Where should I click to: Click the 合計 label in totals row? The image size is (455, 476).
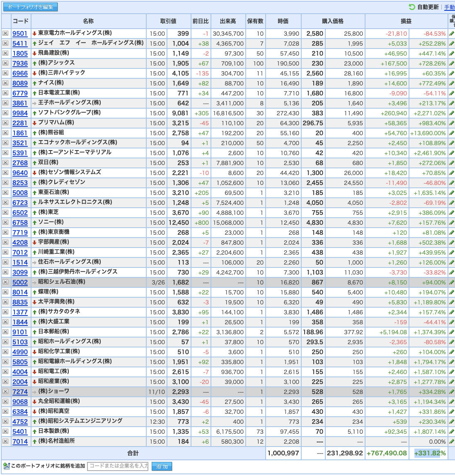click(x=133, y=453)
